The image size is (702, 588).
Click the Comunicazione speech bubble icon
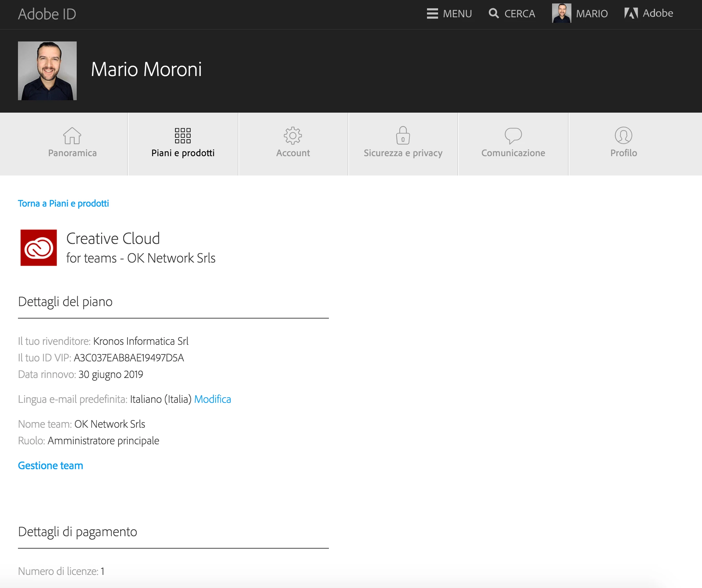[x=513, y=135]
